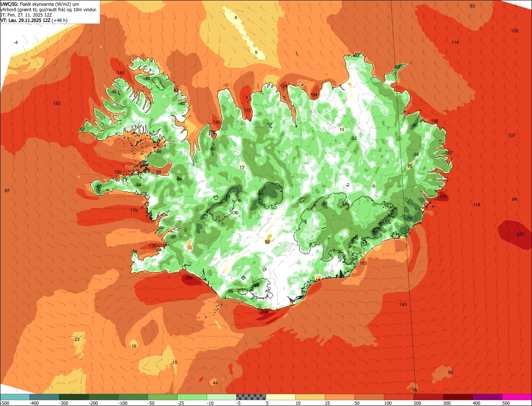Click the flux value 6 in eastern Iceland

[374, 186]
